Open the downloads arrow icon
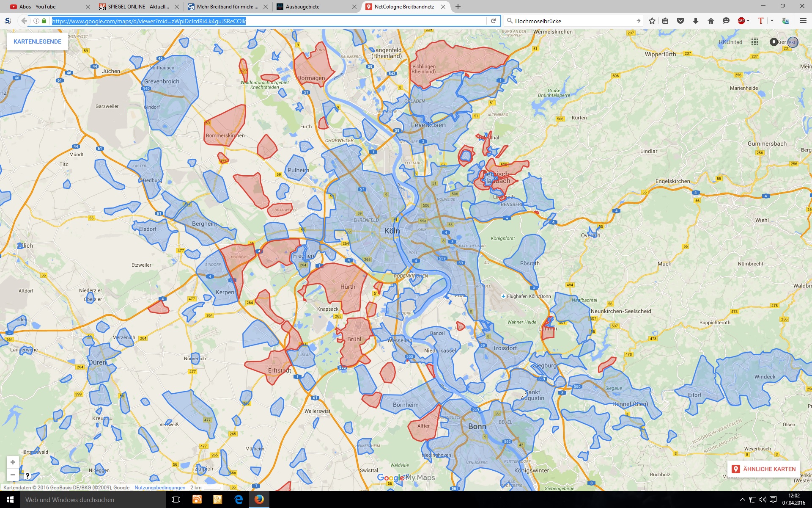Image resolution: width=812 pixels, height=508 pixels. [x=696, y=21]
